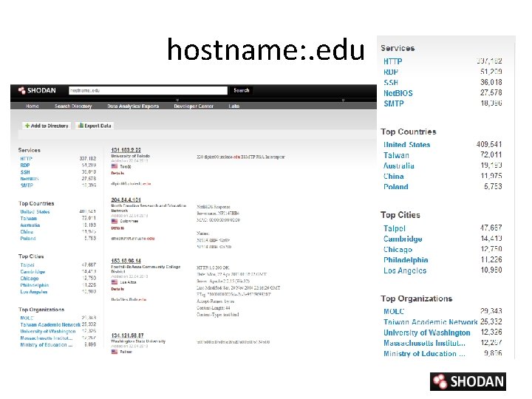
Task: Click Details link under the Cullowhee result
Action: [x=117, y=228]
